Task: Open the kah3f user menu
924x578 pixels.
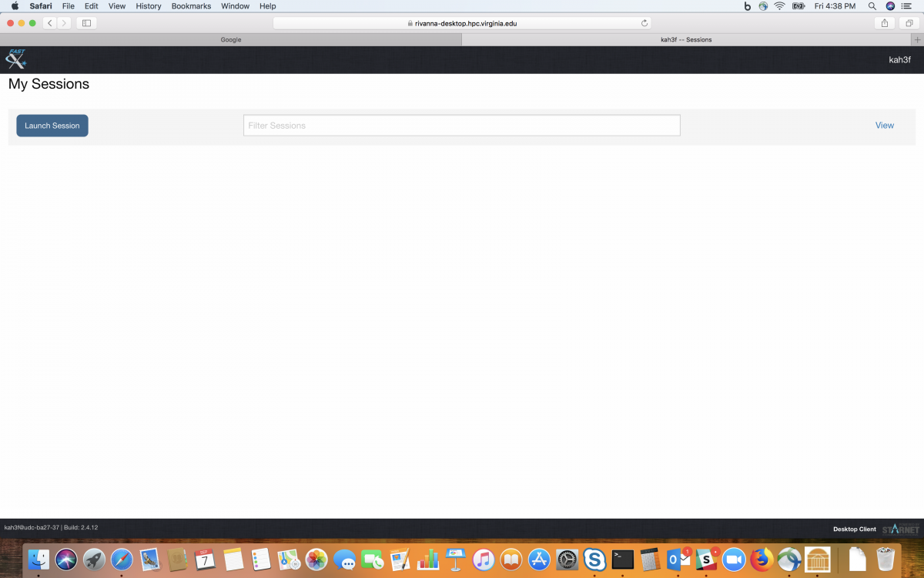Action: [x=899, y=60]
